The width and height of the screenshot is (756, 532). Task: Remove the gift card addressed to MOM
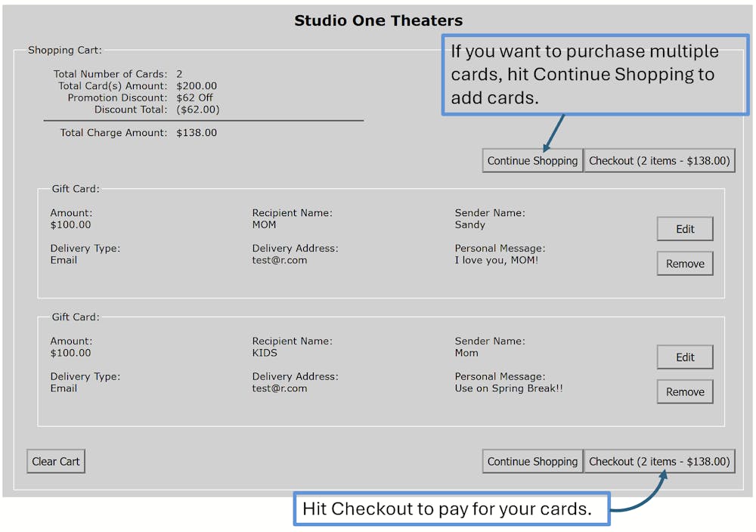684,264
